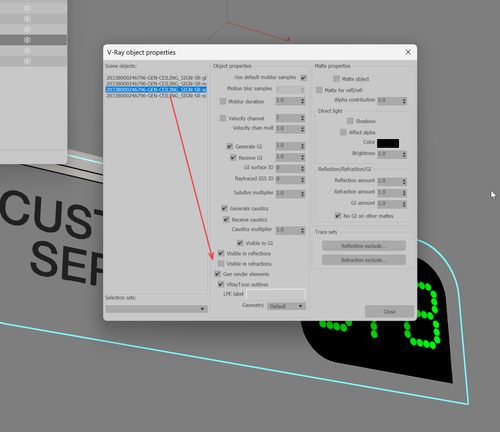Close the V-Ray object properties dialog via X

408,52
